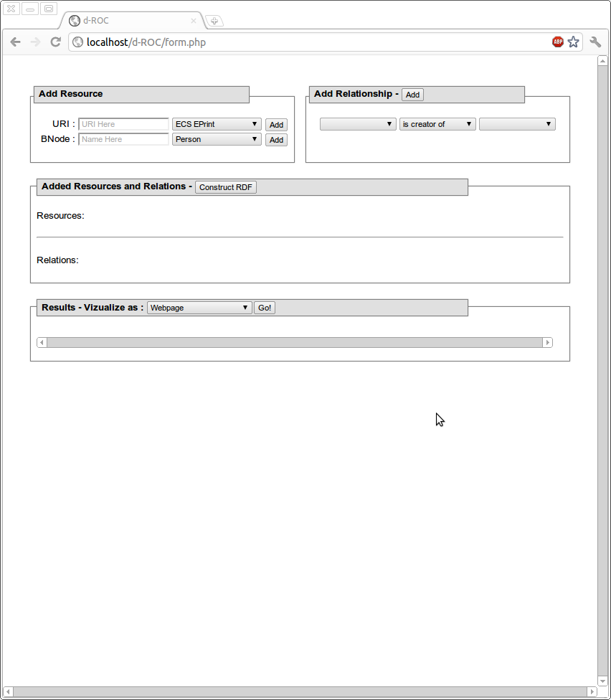This screenshot has height=700, width=611.
Task: Click the results horizontal scrollbar track
Action: tap(294, 343)
